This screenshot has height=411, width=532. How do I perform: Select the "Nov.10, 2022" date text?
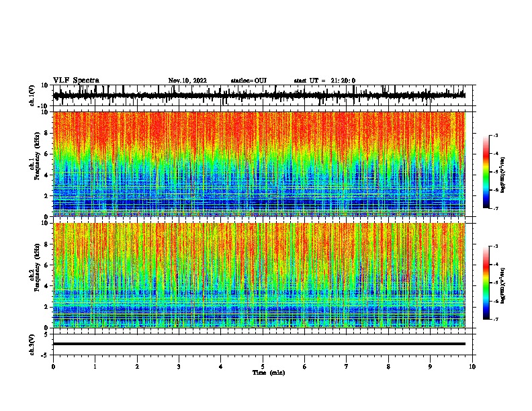point(187,81)
